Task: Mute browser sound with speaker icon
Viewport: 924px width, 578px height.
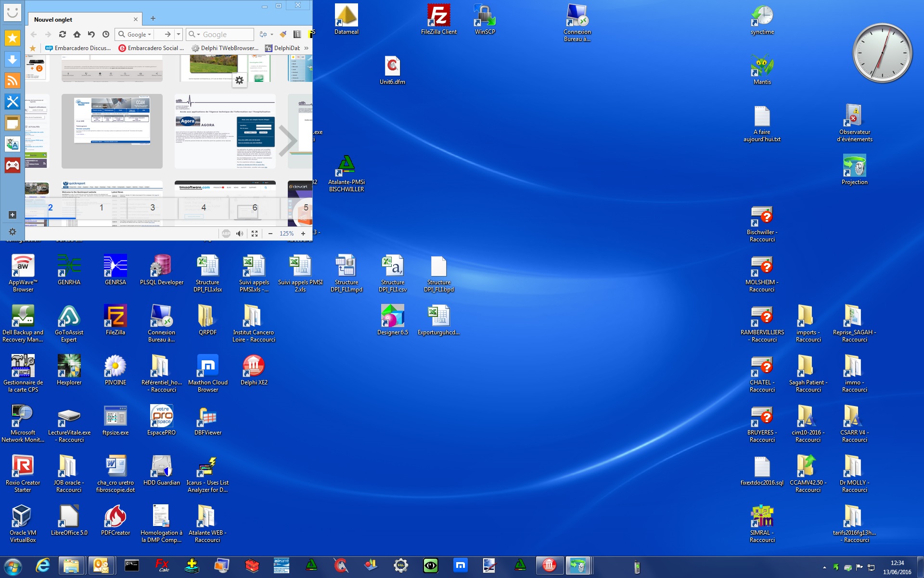Action: click(240, 234)
